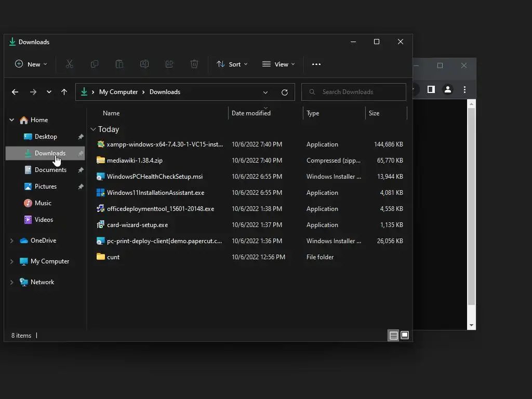Expand the OneDrive tree node
The width and height of the screenshot is (532, 399).
[12, 241]
